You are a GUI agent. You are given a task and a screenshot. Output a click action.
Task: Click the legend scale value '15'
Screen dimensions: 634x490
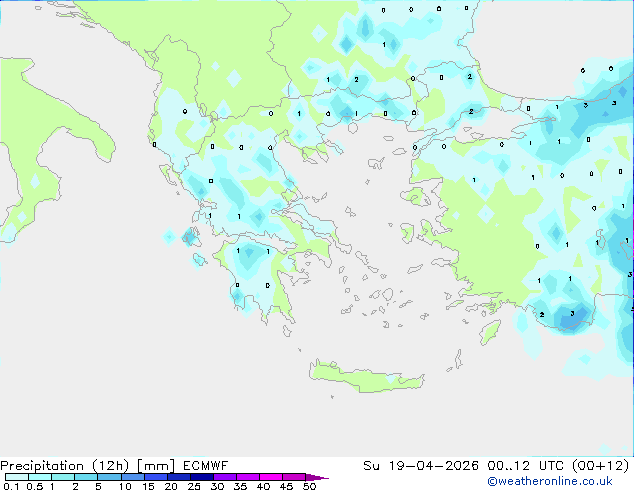coord(148,486)
